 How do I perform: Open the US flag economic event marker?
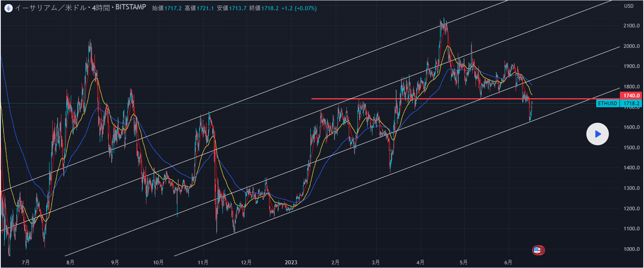point(537,250)
